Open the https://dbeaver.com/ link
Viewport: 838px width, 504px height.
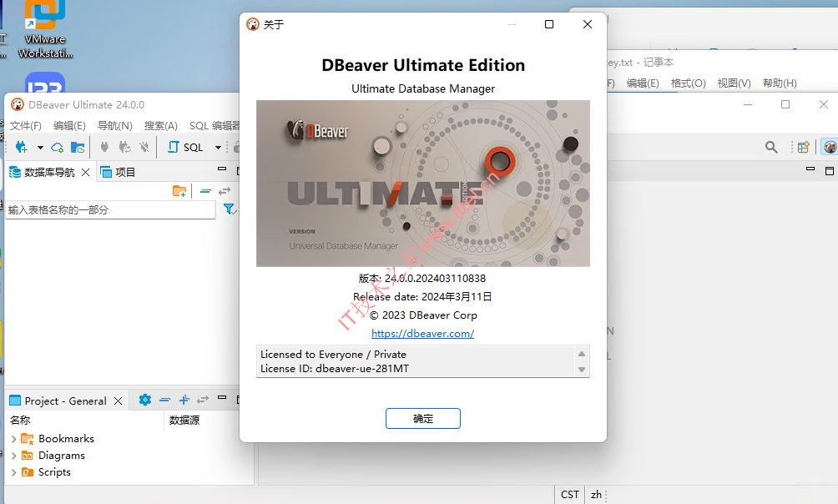pos(422,334)
